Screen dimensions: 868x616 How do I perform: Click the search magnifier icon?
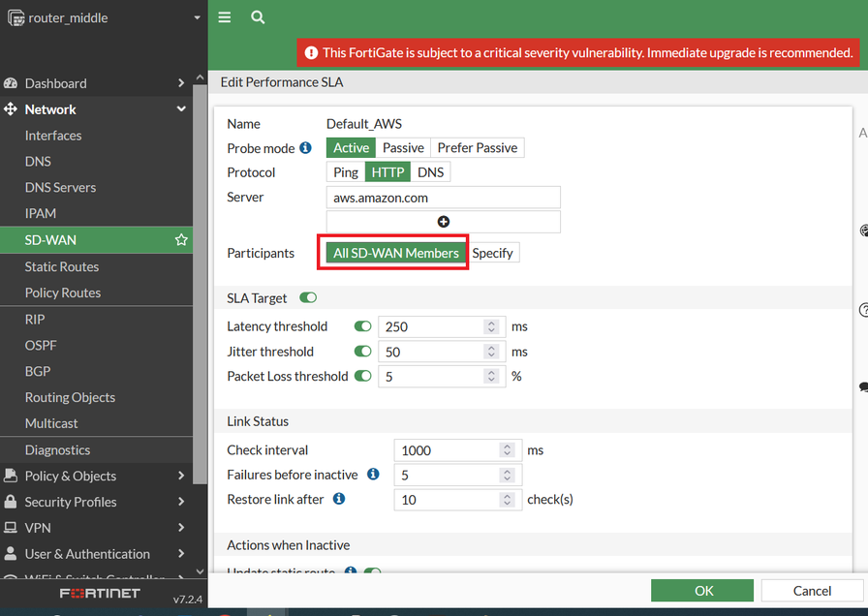coord(258,17)
